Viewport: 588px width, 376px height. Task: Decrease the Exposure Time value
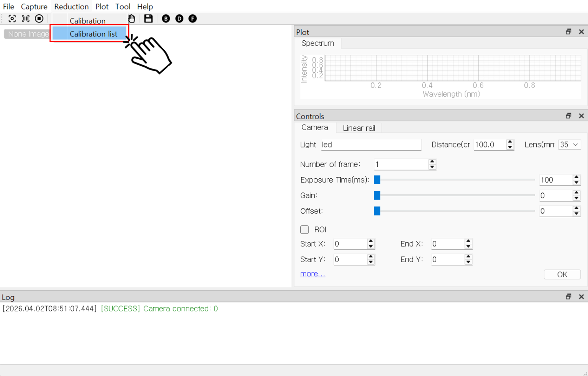pyautogui.click(x=576, y=183)
